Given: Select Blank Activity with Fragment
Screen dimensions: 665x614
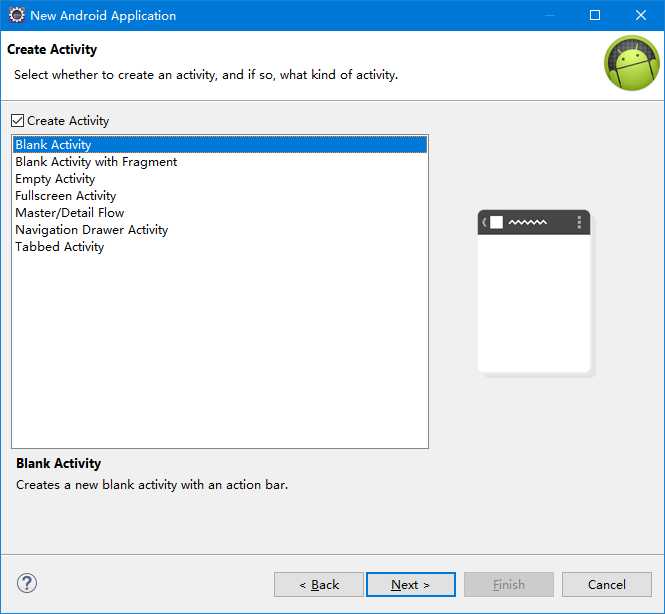Looking at the screenshot, I should 220,162.
